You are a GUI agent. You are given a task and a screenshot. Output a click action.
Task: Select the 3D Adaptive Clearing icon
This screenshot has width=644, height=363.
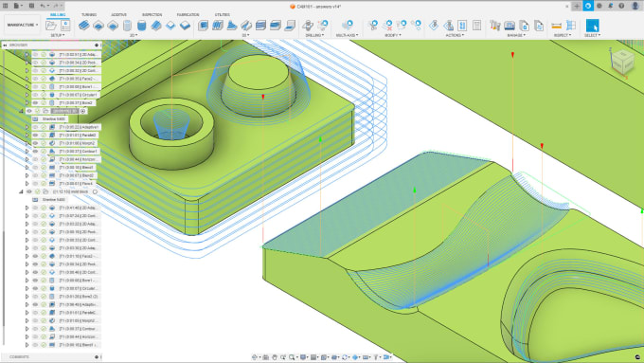point(203,26)
